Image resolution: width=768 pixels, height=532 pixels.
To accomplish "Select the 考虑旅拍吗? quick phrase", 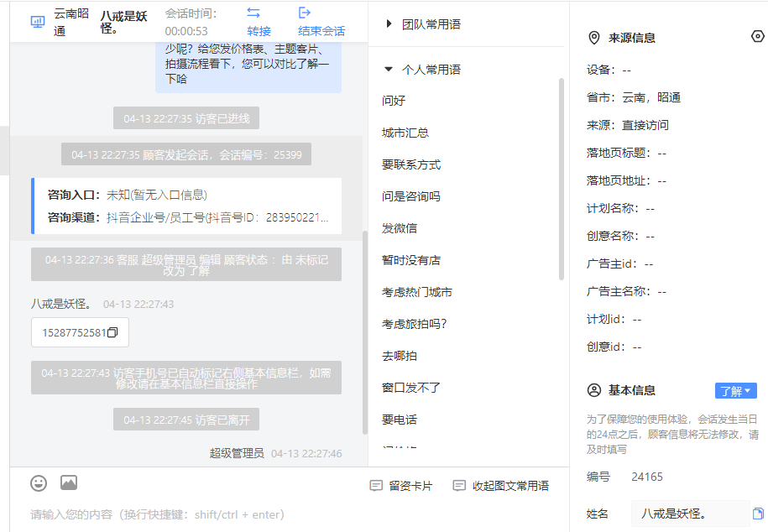I will click(415, 324).
